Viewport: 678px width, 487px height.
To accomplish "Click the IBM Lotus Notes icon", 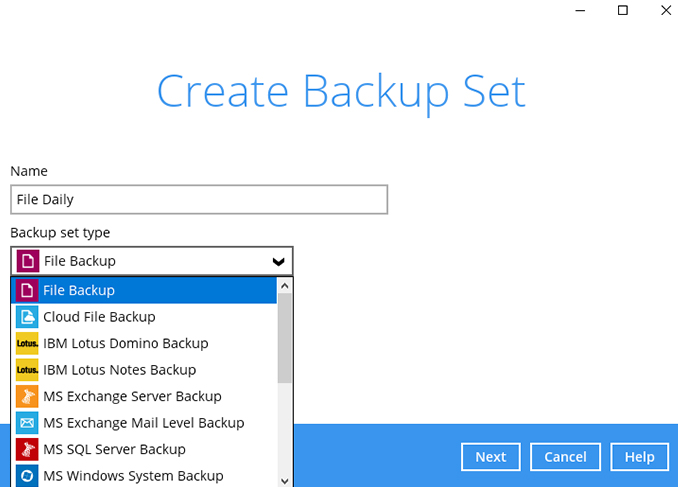I will point(27,370).
